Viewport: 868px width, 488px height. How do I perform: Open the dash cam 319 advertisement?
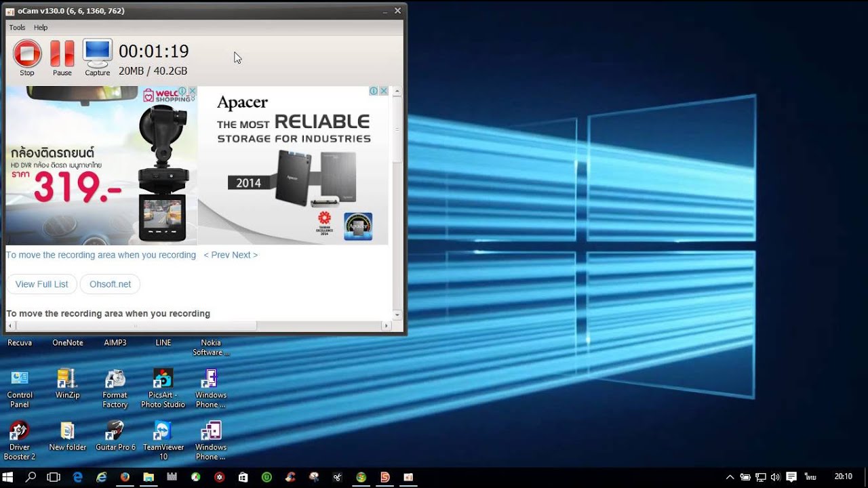(x=102, y=165)
